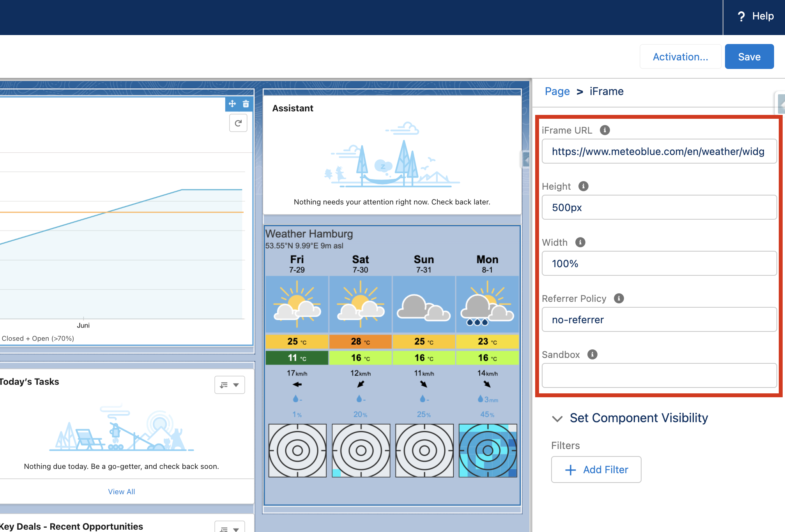The height and width of the screenshot is (532, 785).
Task: Delete the chart component with trash icon
Action: tap(246, 104)
